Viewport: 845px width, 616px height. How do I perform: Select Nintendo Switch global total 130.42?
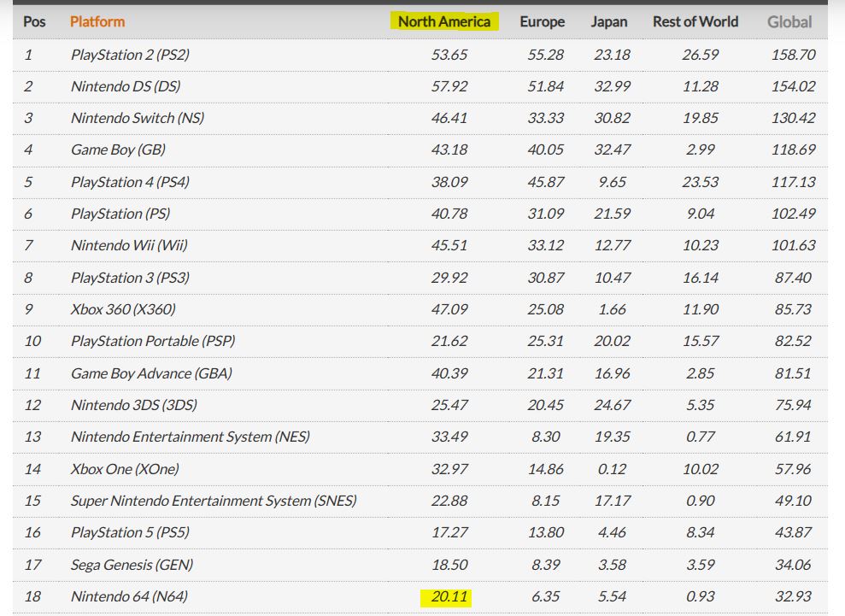pyautogui.click(x=793, y=118)
